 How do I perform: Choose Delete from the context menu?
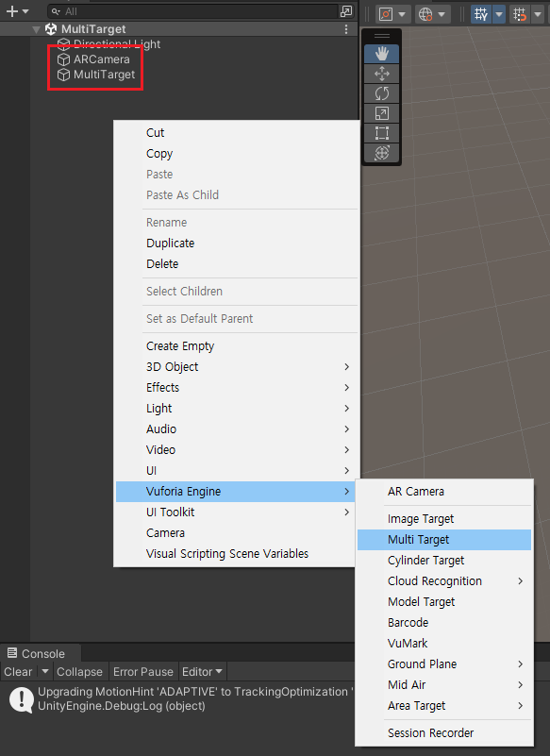tap(237, 263)
